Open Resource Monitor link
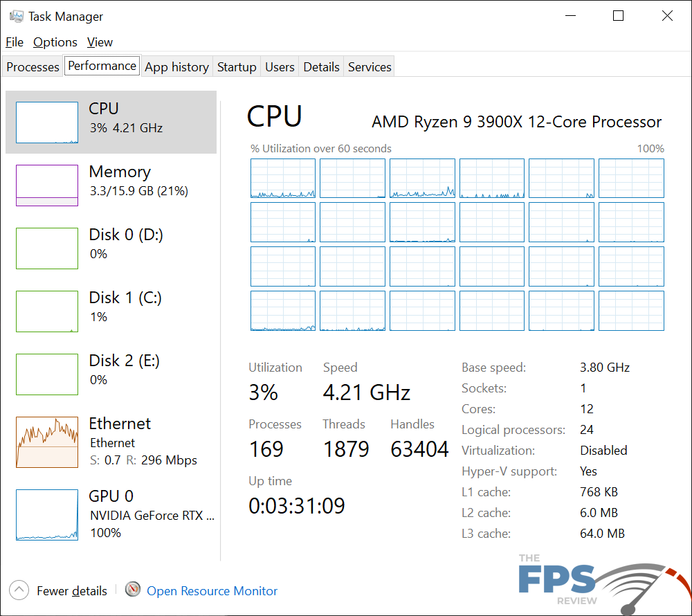Screen dimensions: 692x616 [212, 591]
